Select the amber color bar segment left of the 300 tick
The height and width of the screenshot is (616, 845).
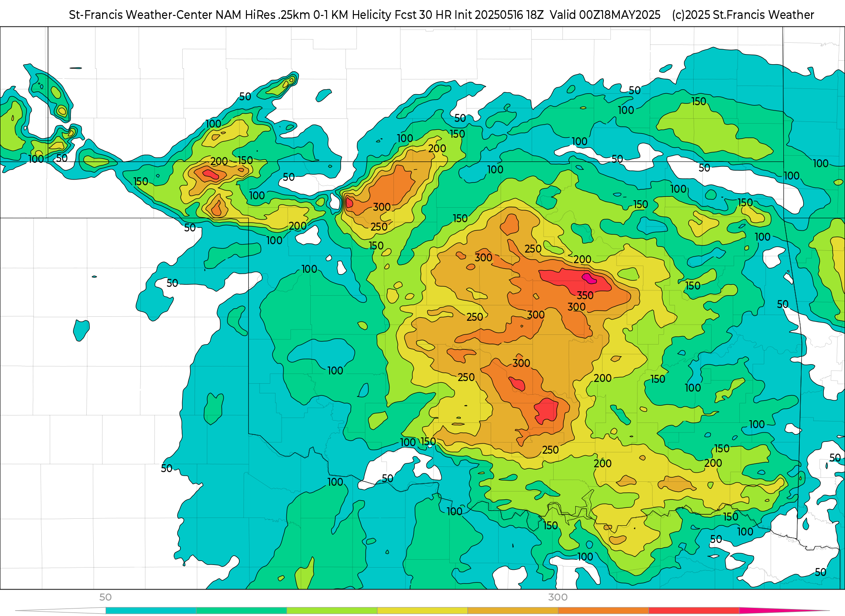point(513,611)
